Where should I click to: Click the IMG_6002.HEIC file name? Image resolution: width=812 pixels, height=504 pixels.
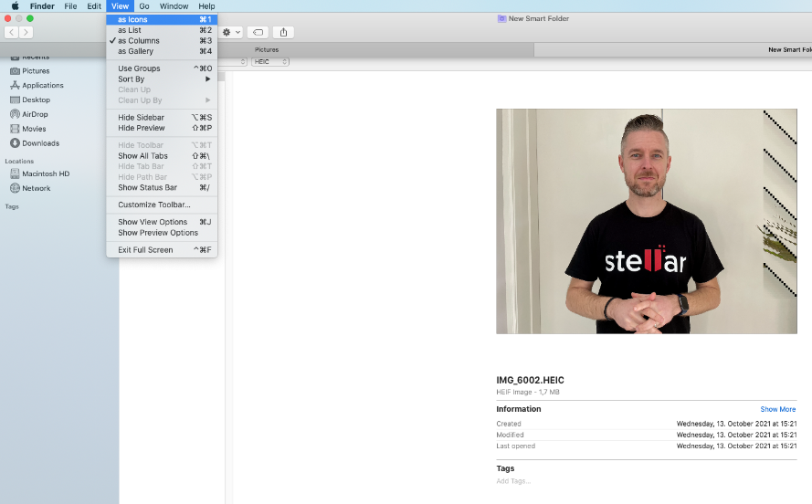(531, 380)
